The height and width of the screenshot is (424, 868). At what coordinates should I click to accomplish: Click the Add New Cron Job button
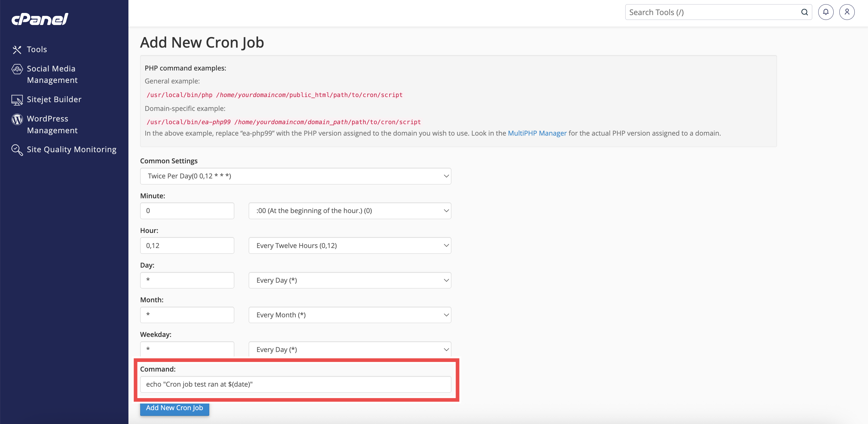174,408
